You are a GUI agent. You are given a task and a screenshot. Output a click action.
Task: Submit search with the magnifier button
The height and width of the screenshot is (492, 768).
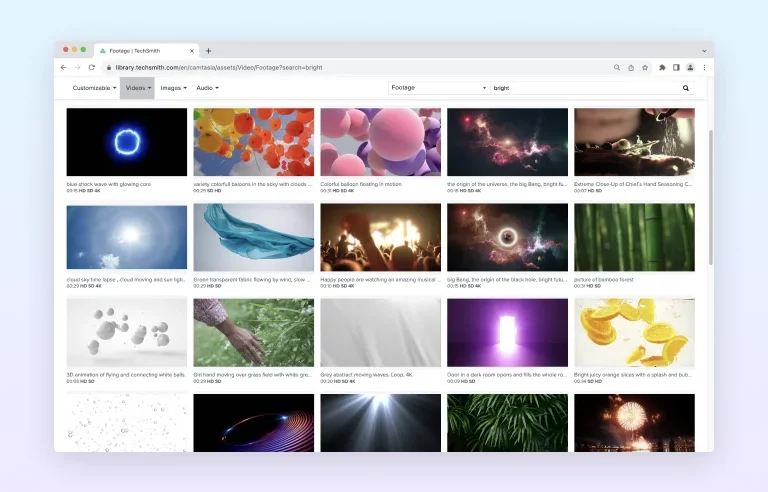click(686, 88)
